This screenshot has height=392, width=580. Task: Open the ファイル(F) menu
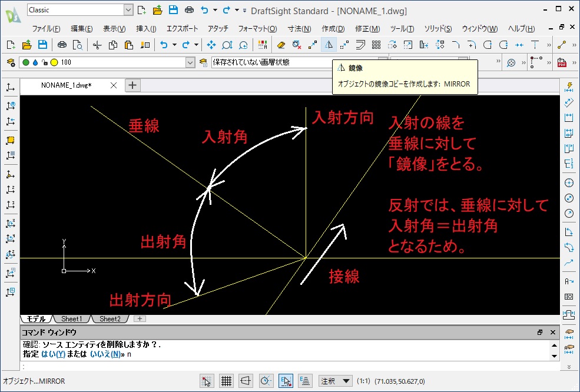tap(47, 28)
